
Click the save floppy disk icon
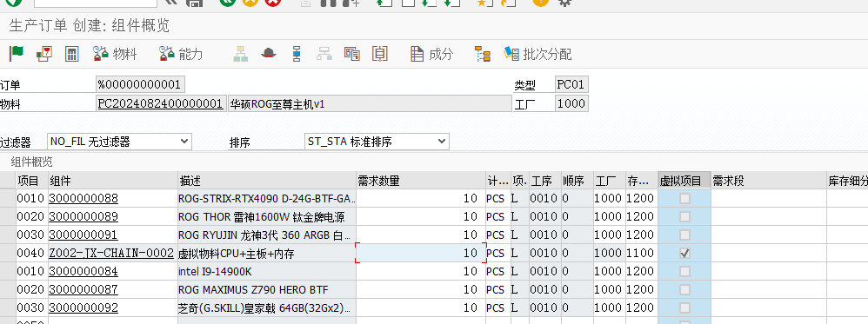[x=194, y=3]
